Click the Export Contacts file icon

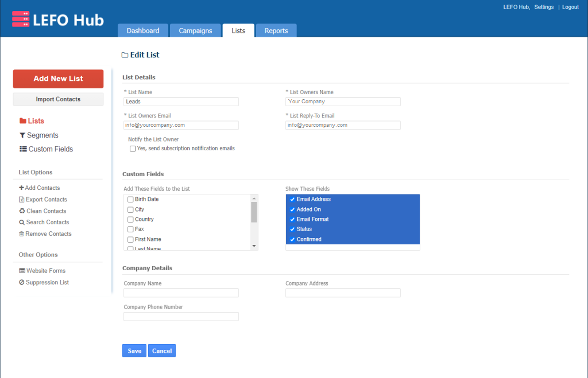pyautogui.click(x=21, y=200)
